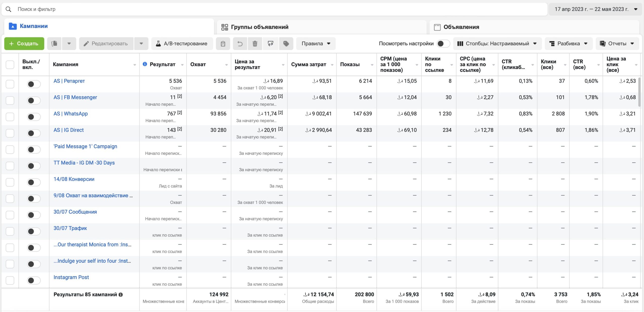Click the Показы column header
The image size is (644, 312).
click(x=356, y=64)
